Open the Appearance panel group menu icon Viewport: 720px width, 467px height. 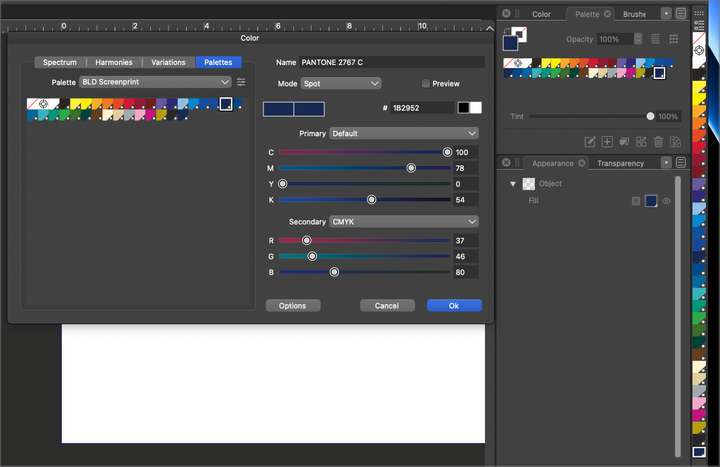click(681, 163)
